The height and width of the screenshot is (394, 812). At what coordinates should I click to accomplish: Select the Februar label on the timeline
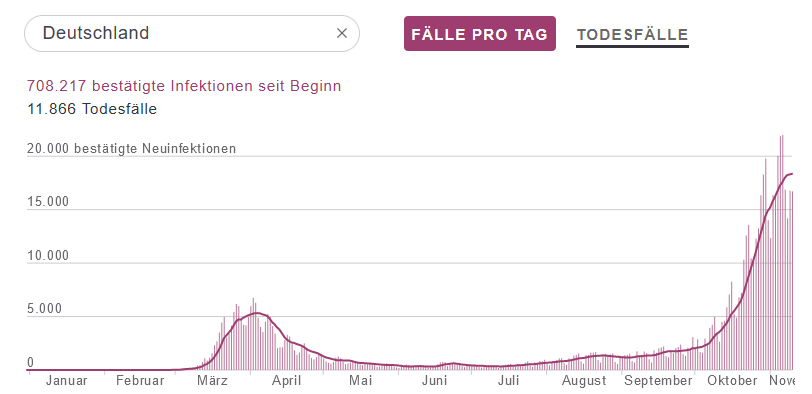pos(140,381)
